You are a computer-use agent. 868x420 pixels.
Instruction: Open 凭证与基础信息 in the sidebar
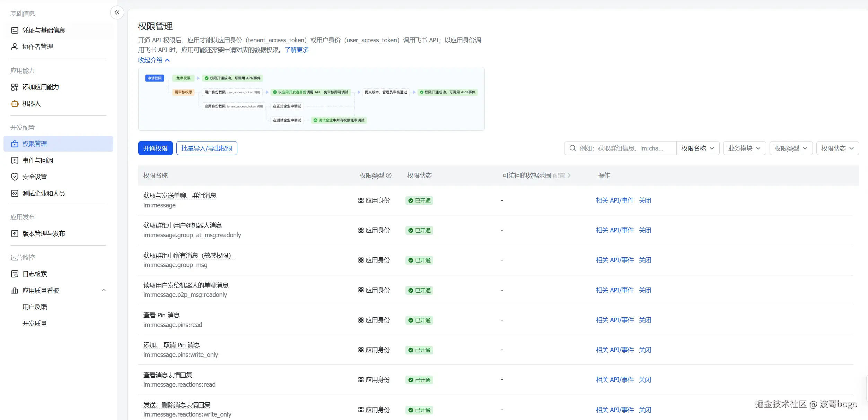[58, 31]
